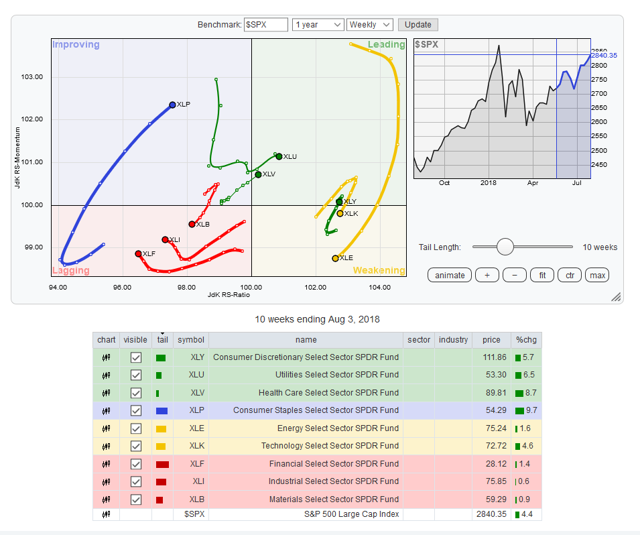Open the 1 year period dropdown
Image resolution: width=640 pixels, height=535 pixels.
(x=318, y=24)
